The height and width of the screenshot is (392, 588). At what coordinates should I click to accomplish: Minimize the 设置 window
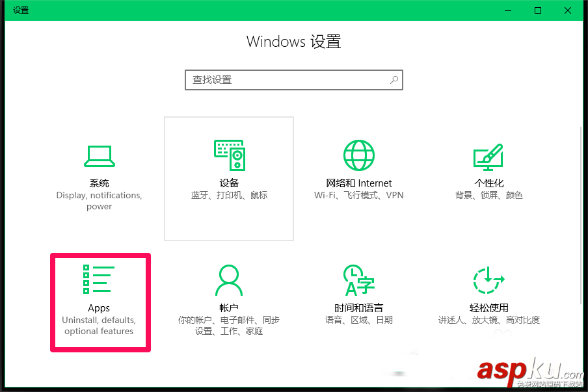[508, 10]
